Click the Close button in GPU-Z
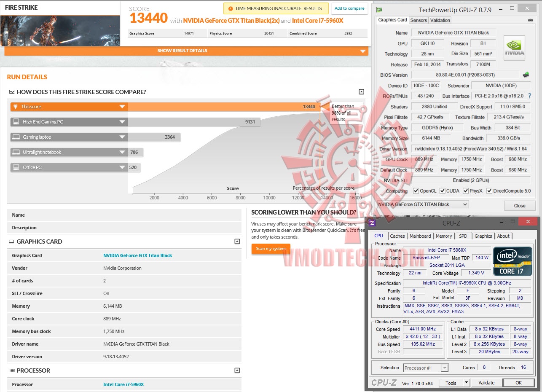The width and height of the screenshot is (542, 392). (x=520, y=206)
